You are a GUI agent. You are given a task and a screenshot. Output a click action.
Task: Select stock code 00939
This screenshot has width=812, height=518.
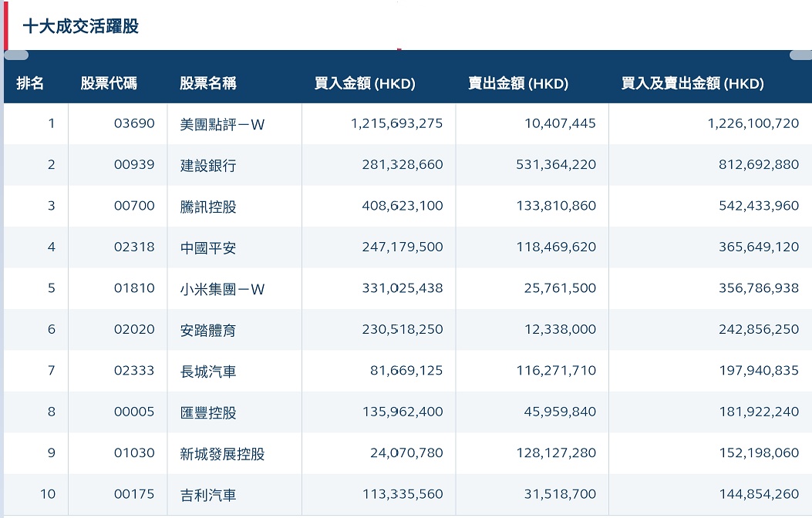(x=134, y=164)
